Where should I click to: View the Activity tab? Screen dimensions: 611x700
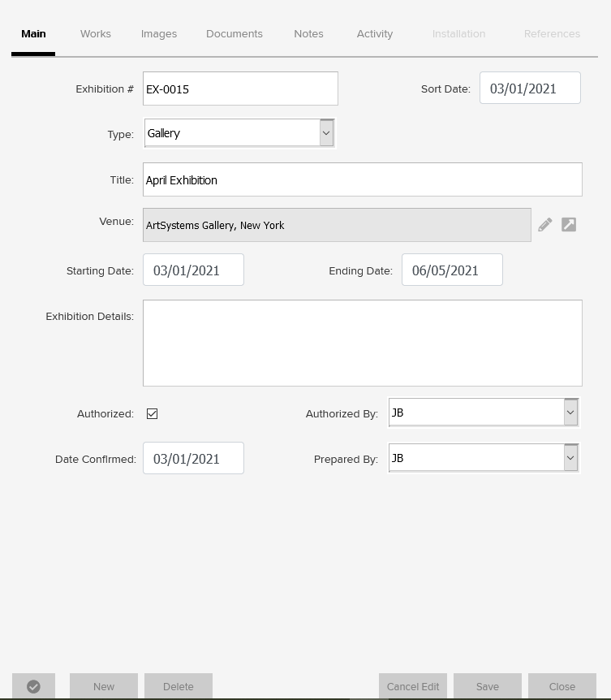point(375,34)
